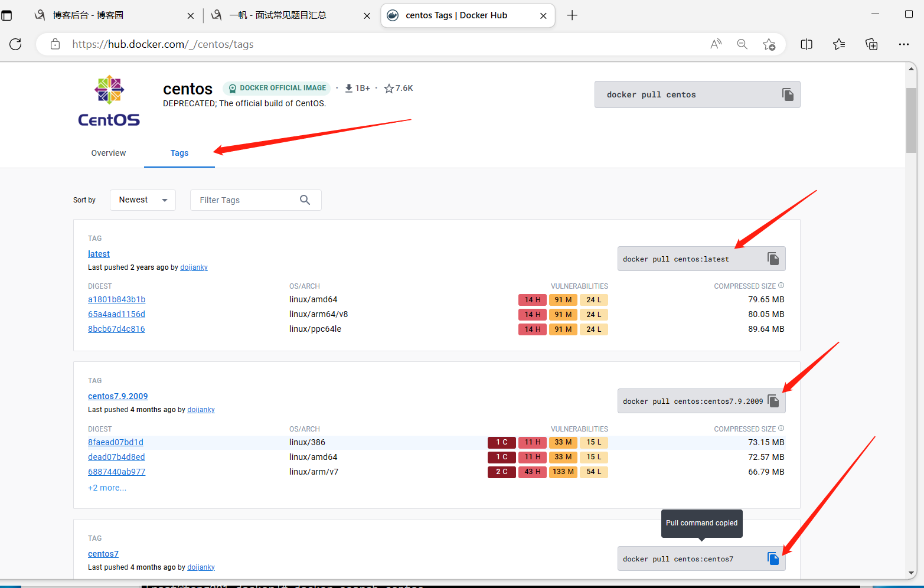
Task: Select the Tags tab
Action: (179, 153)
